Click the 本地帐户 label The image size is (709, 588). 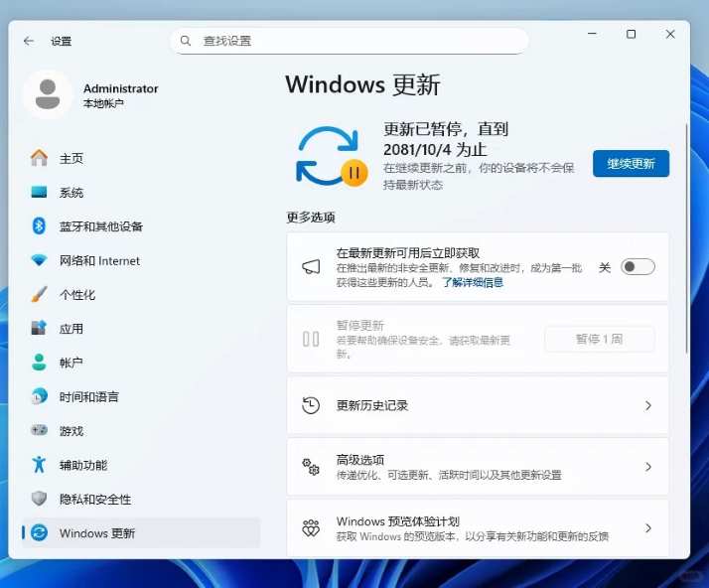pos(103,103)
